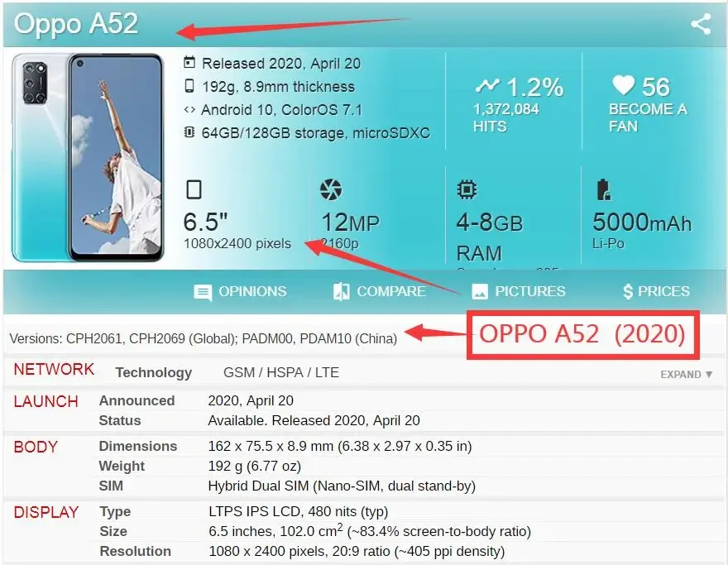Click the share icon in header
This screenshot has height=565, width=728.
[701, 24]
